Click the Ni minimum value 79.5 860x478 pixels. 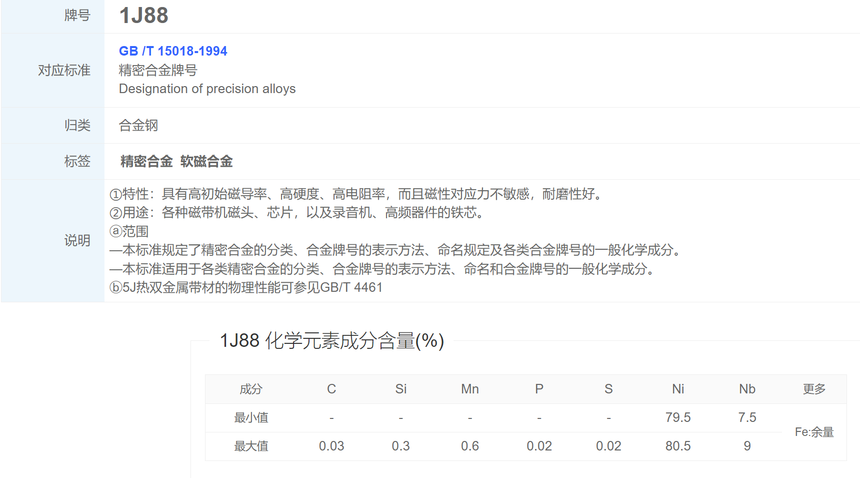tap(678, 417)
